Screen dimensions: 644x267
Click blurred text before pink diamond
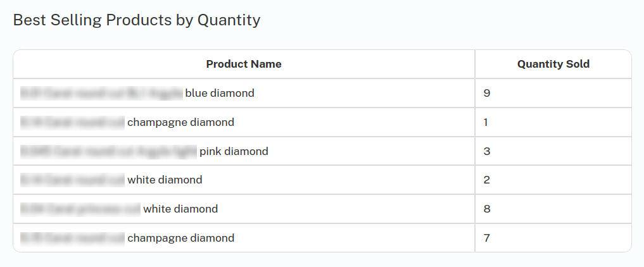108,152
